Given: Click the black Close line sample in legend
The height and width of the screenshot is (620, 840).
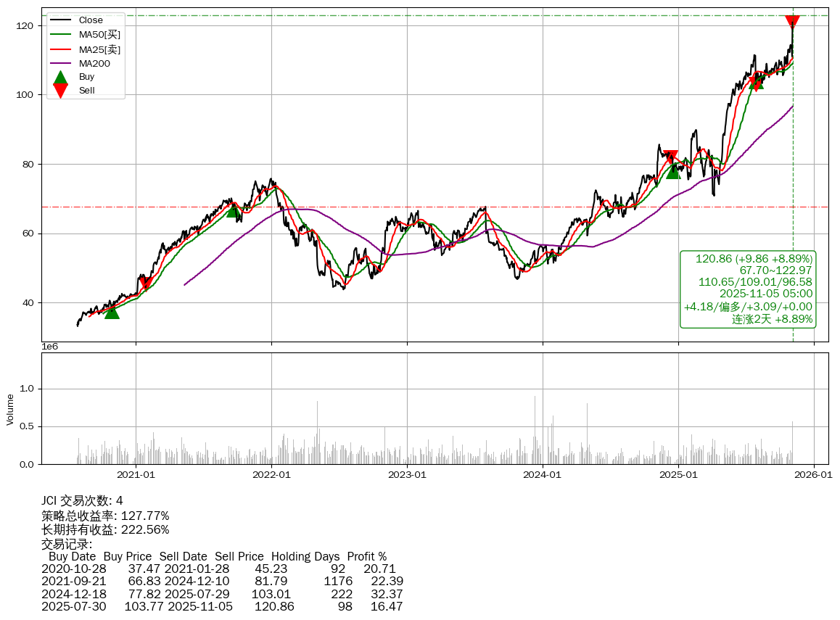Looking at the screenshot, I should [61, 20].
